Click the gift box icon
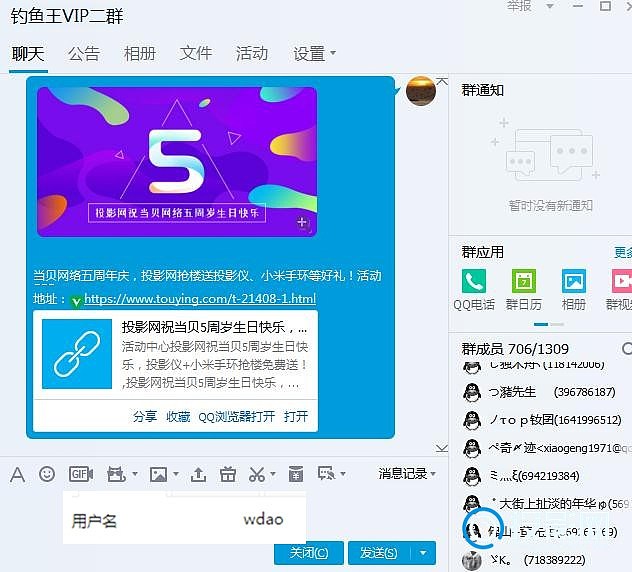The height and width of the screenshot is (572, 632). tap(228, 474)
